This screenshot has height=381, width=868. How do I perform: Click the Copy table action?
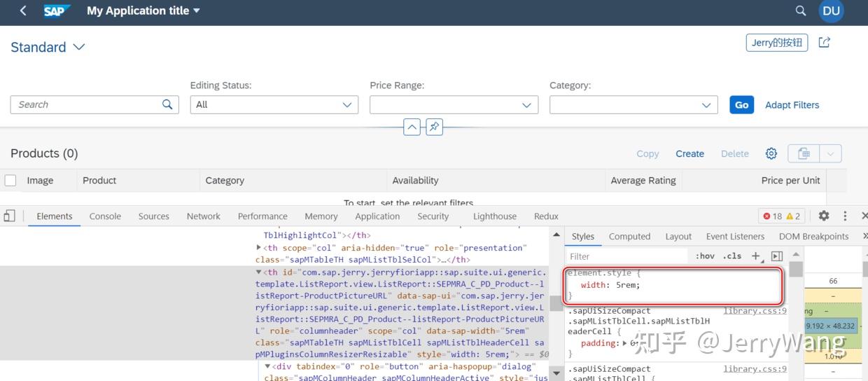click(647, 153)
